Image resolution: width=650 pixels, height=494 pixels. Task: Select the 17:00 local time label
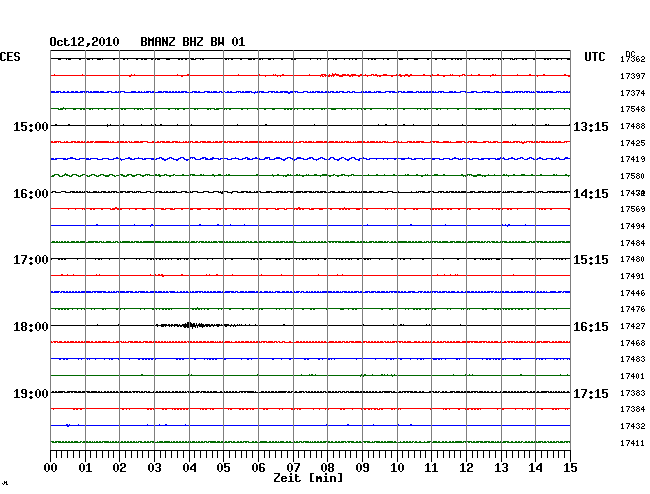pyautogui.click(x=31, y=260)
